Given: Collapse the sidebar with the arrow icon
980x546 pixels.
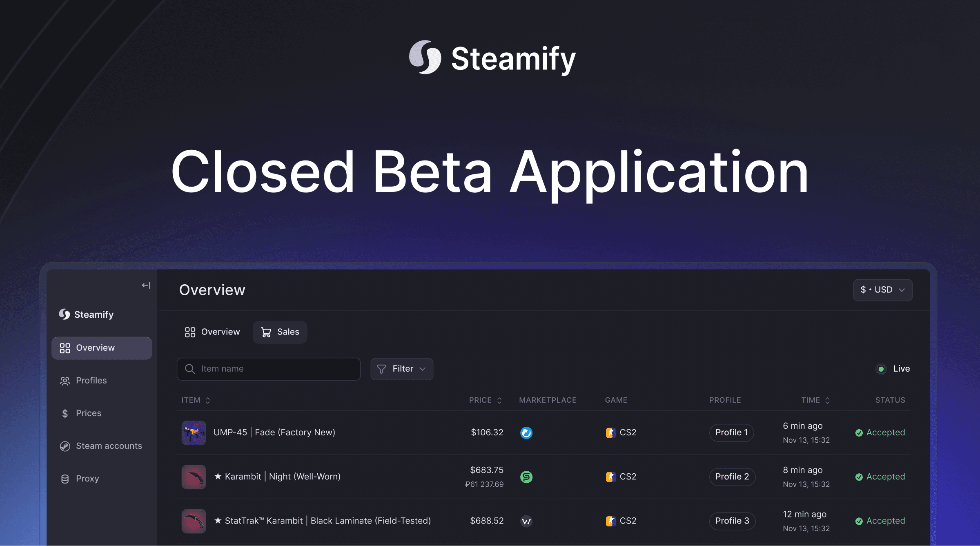Looking at the screenshot, I should click(x=145, y=285).
